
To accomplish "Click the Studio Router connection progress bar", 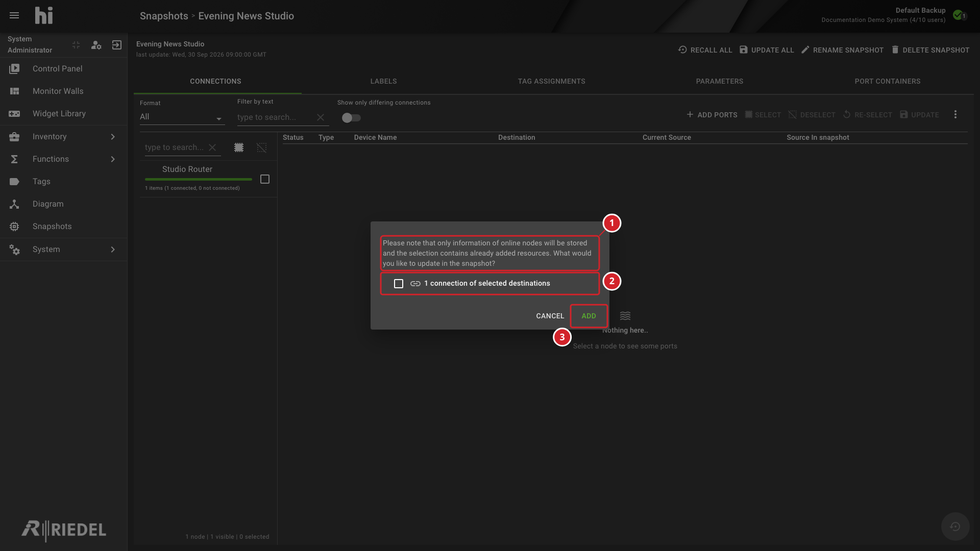I will [199, 179].
